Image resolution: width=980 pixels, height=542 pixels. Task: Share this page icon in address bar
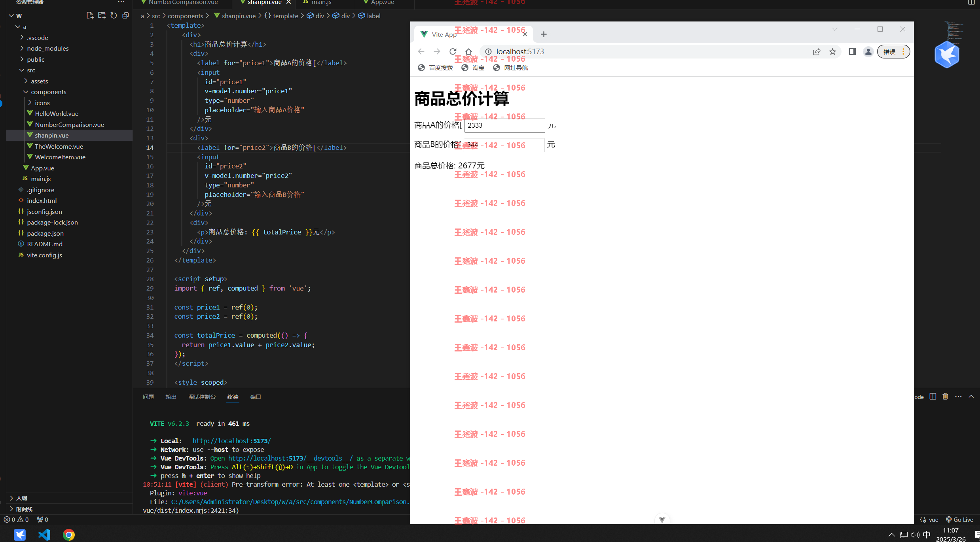[817, 52]
